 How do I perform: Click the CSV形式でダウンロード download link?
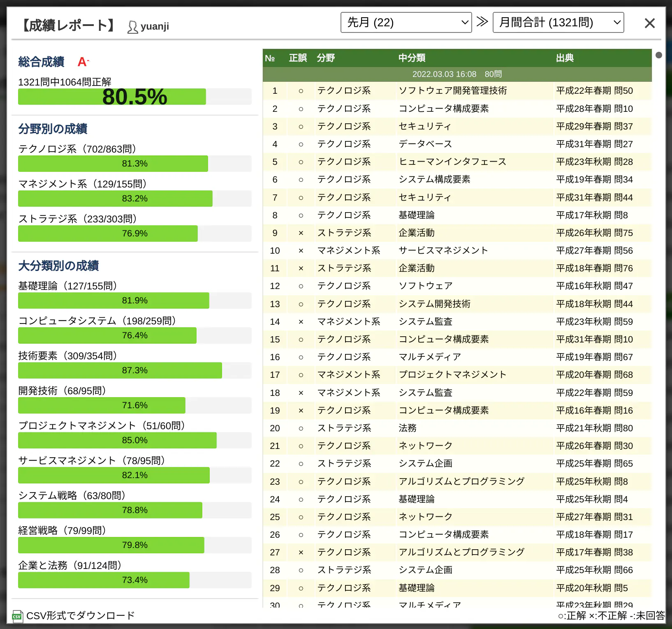80,616
